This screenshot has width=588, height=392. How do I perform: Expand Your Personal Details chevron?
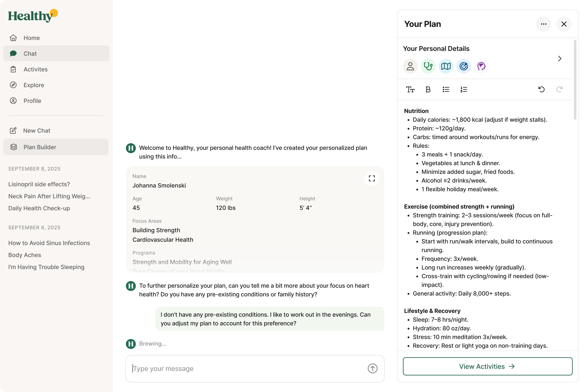coord(560,59)
